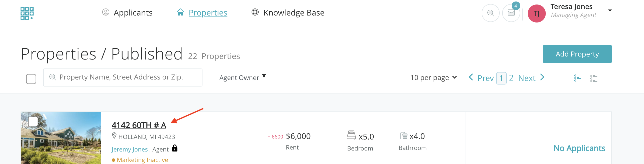Click the previous page chevron arrow
This screenshot has height=164, width=644.
[x=471, y=77]
